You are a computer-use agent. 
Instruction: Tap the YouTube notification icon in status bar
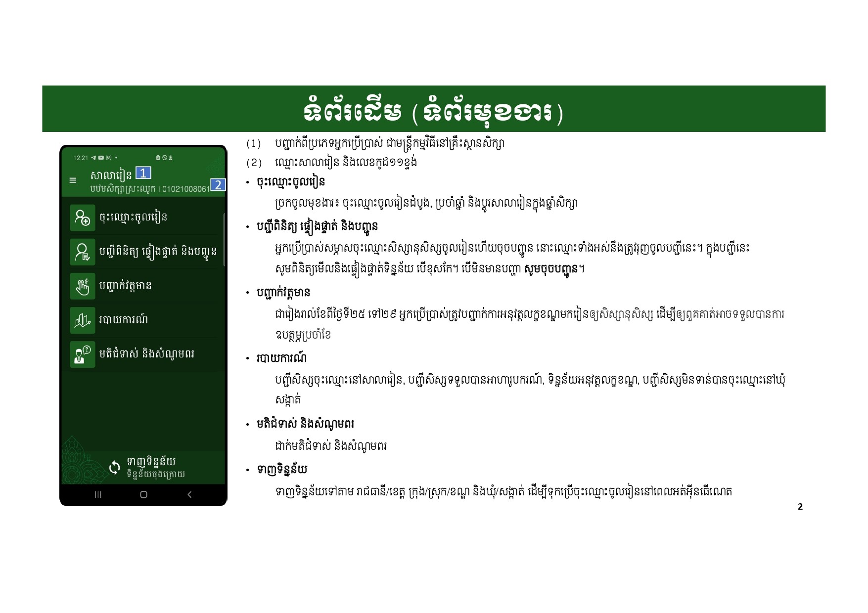coord(101,158)
